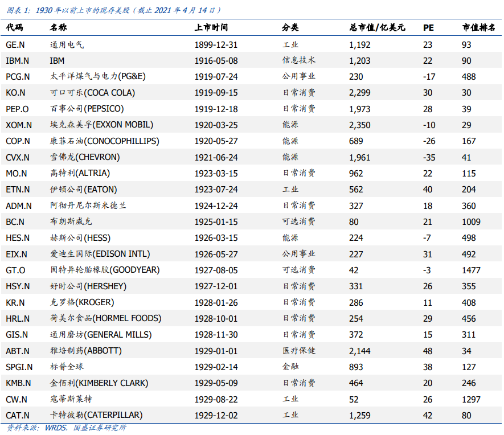The height and width of the screenshot is (435, 504).
Task: Click company name 克罗格(KROGER)
Action: pos(82,302)
